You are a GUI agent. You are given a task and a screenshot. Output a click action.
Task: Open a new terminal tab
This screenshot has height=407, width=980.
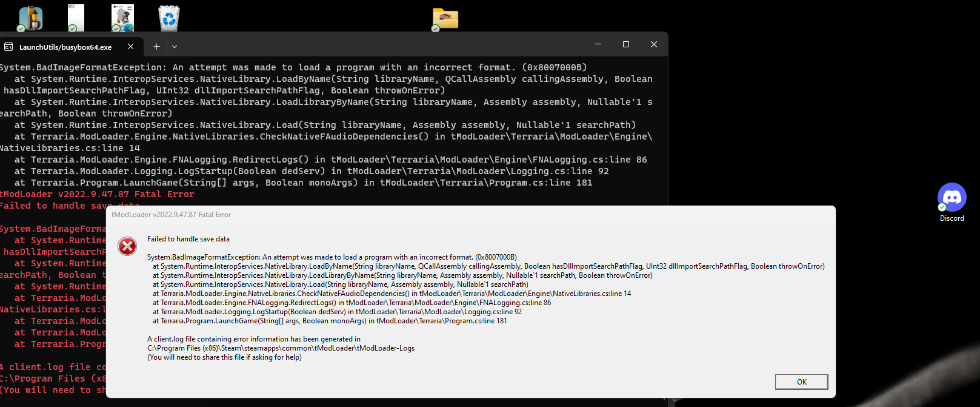(156, 47)
